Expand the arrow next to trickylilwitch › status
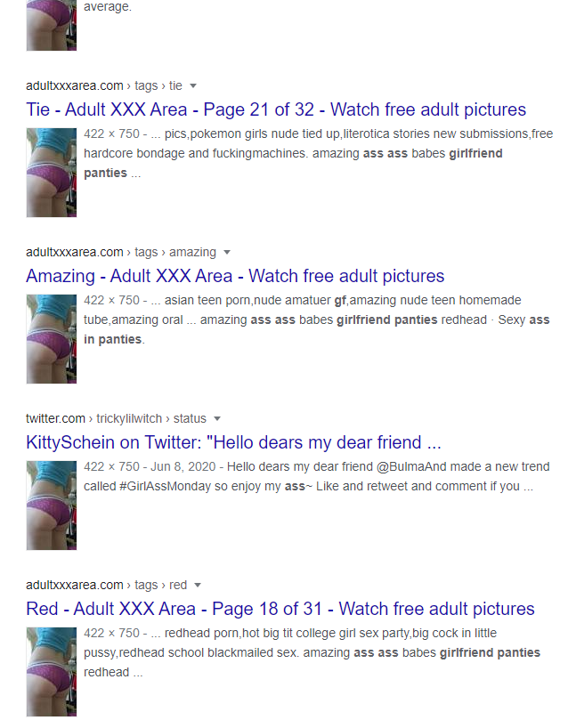This screenshot has height=728, width=568. coord(217,419)
